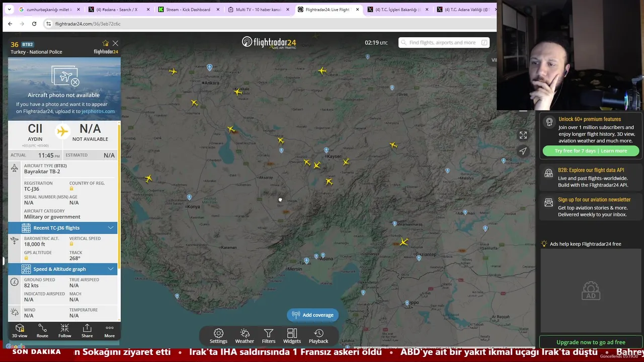Open the jetphotos.com link
The image size is (644, 362).
coord(98,111)
